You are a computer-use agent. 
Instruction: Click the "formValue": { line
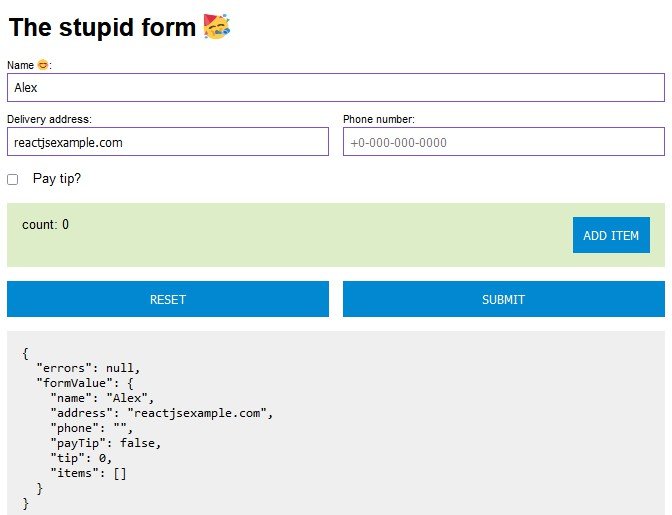[85, 383]
